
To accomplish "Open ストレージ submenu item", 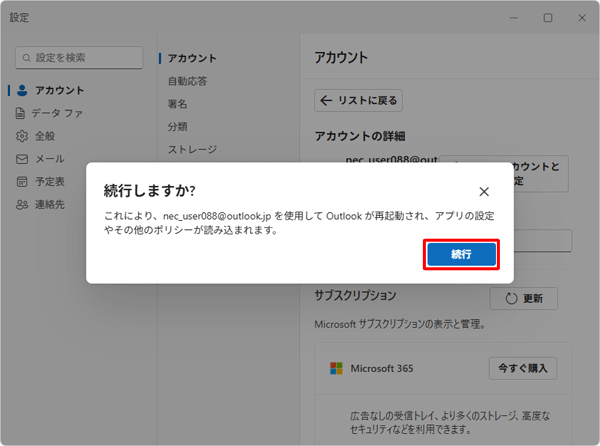I will (192, 149).
